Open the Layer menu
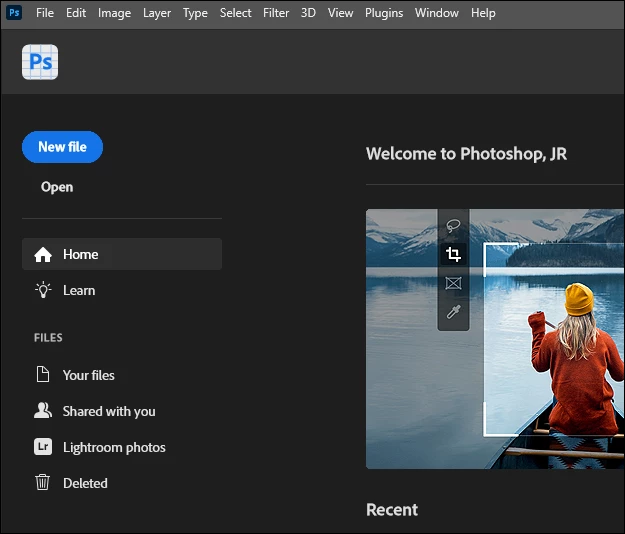 (157, 13)
